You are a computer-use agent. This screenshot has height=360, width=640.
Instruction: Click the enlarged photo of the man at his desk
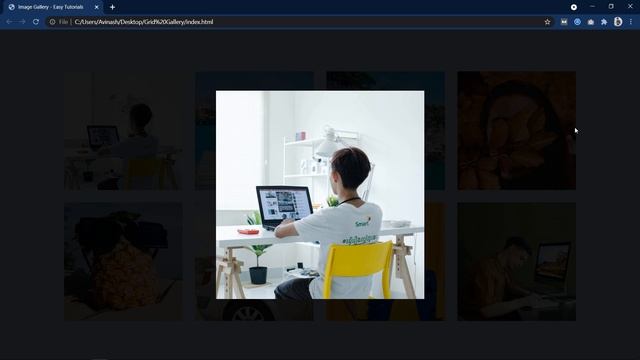click(320, 195)
